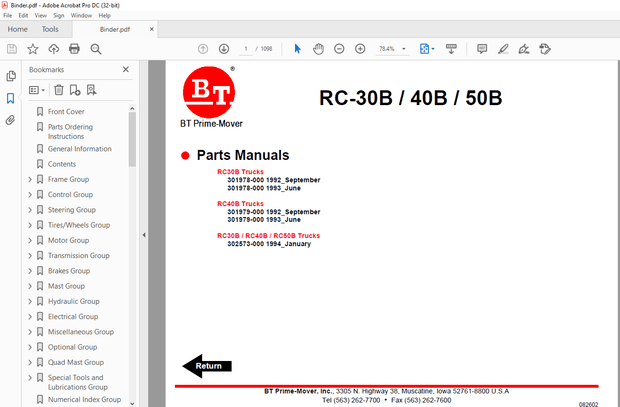Open the Help menu
This screenshot has width=620, height=407.
point(104,15)
